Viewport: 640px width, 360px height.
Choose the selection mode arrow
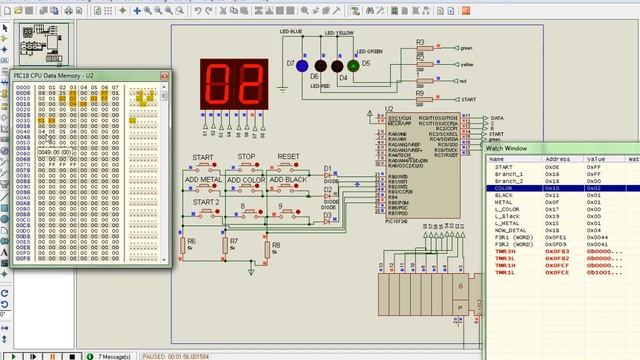[x=4, y=28]
